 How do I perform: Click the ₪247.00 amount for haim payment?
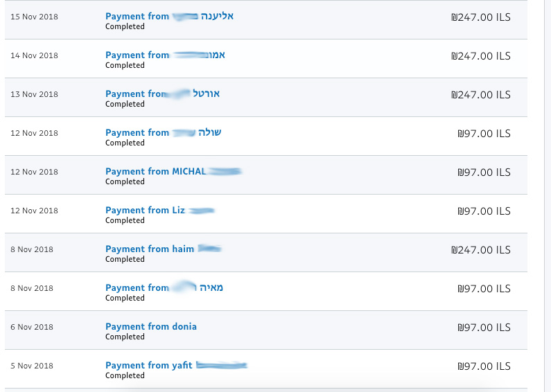(x=481, y=250)
